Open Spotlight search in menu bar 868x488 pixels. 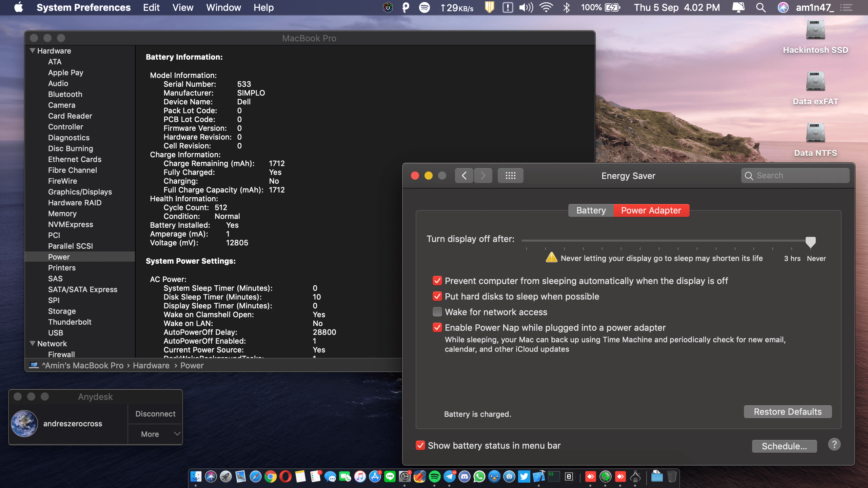click(x=761, y=7)
